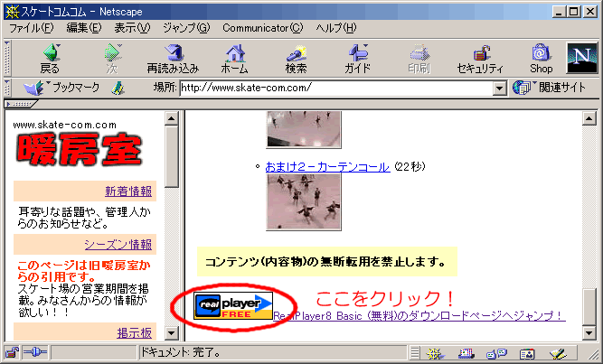Open Address Book from the component bar
This screenshot has height=364, width=603.
tap(527, 353)
